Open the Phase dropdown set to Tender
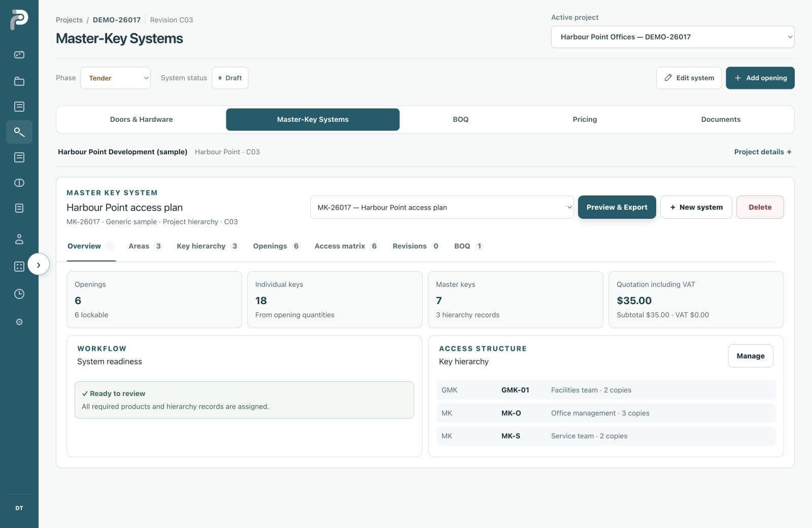This screenshot has height=528, width=812. (116, 78)
